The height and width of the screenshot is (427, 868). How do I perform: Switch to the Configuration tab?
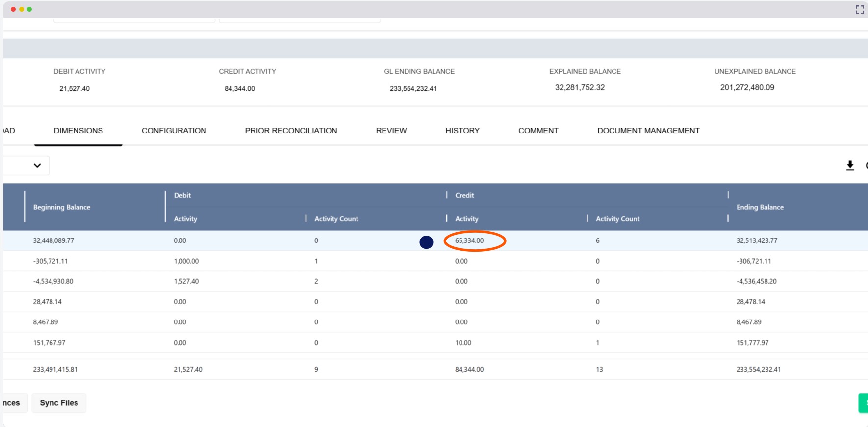174,131
